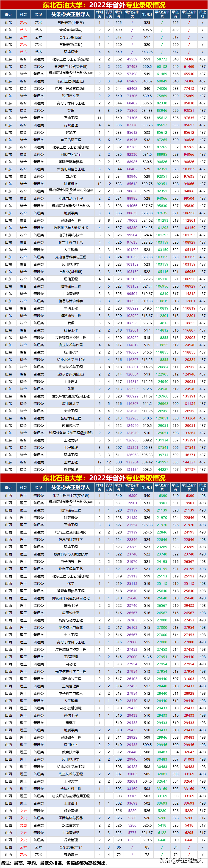This screenshot has height=868, width=208.
Task: Select lowest-score rank 146371
Action: (189, 455)
